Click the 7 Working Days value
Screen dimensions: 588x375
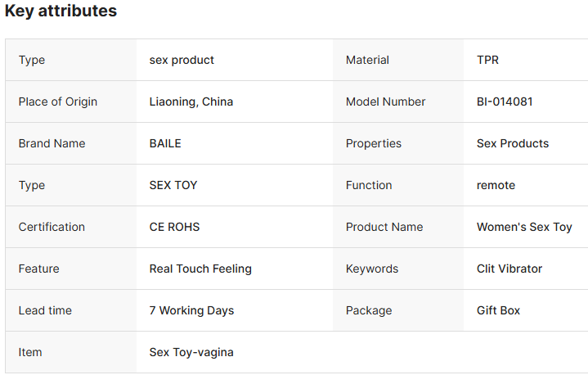[191, 310]
